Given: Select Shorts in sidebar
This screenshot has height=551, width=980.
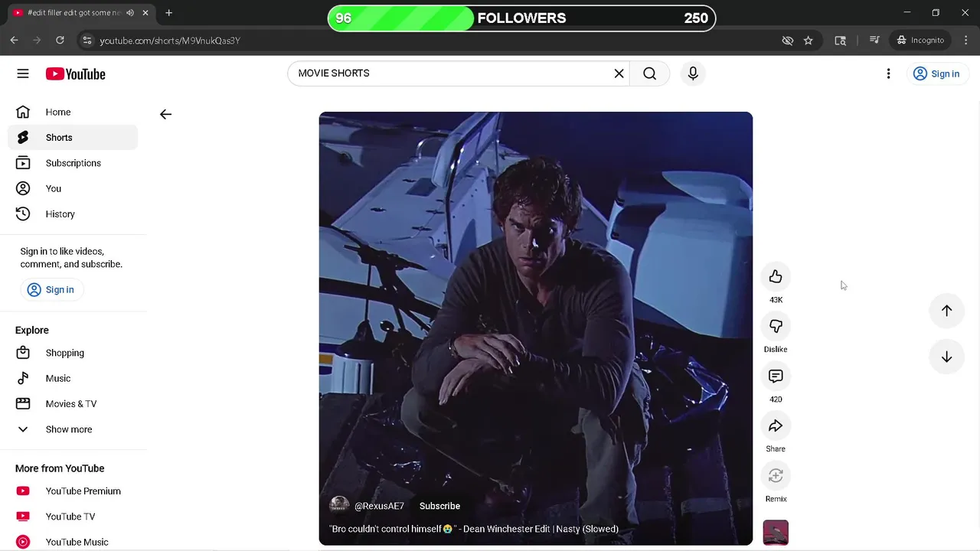Looking at the screenshot, I should point(73,138).
